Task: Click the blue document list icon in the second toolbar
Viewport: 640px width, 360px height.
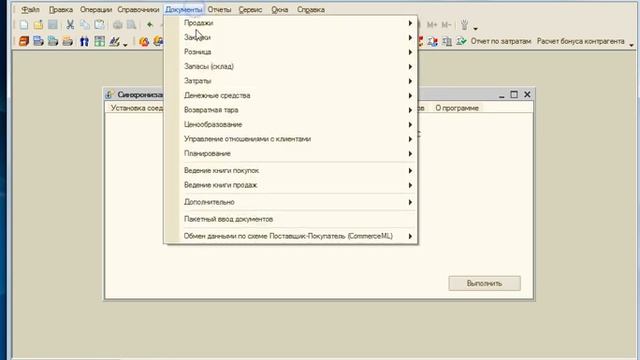Action: (x=38, y=41)
